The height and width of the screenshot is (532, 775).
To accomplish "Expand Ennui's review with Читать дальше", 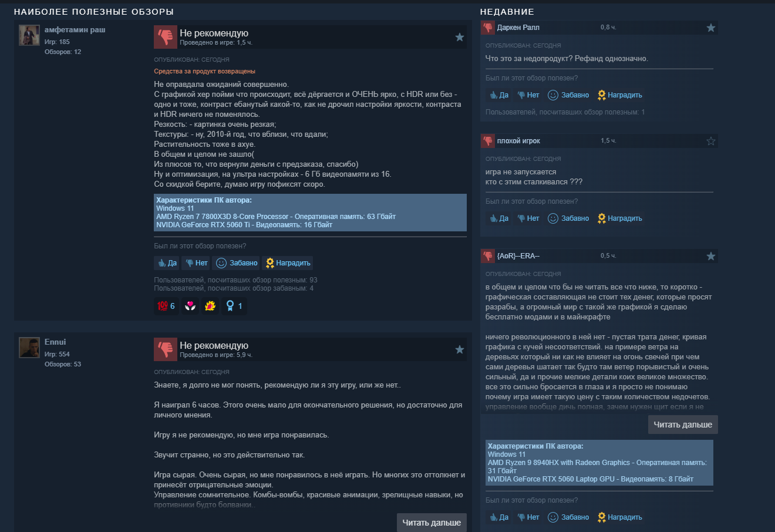I will coord(432,523).
